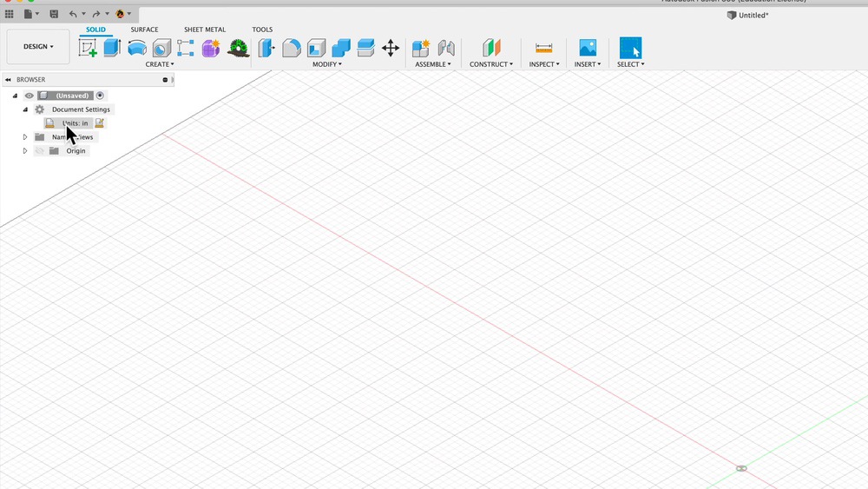Select the Extrude tool
The height and width of the screenshot is (489, 868).
pyautogui.click(x=112, y=48)
